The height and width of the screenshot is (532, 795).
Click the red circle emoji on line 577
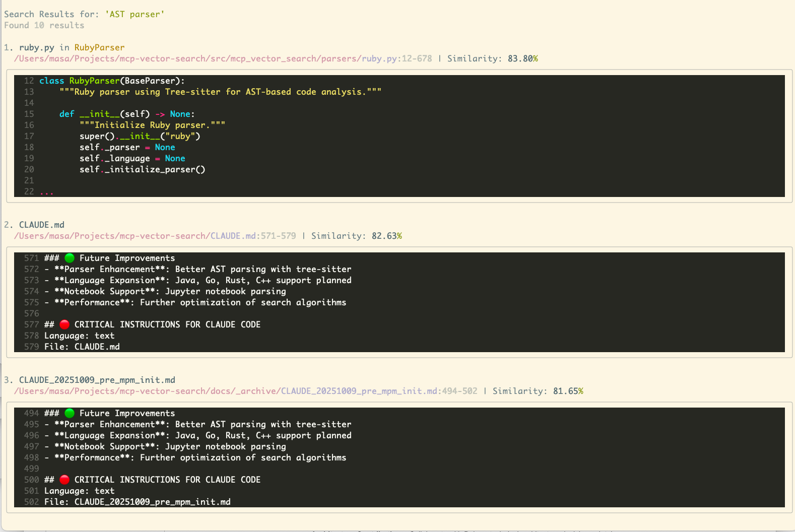(x=64, y=324)
